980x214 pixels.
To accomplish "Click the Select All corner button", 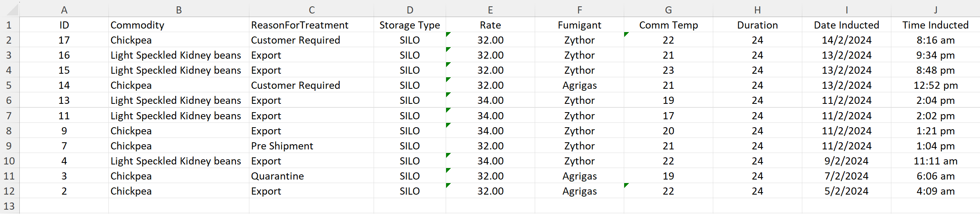I will click(x=9, y=9).
